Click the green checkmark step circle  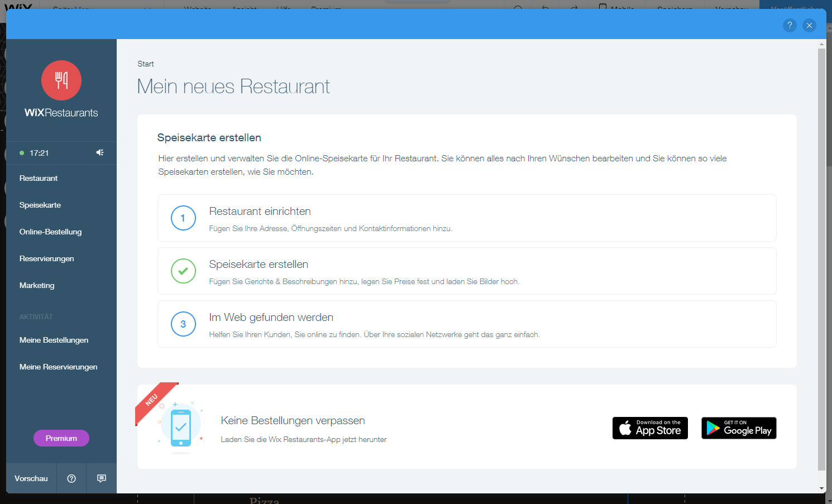coord(183,271)
